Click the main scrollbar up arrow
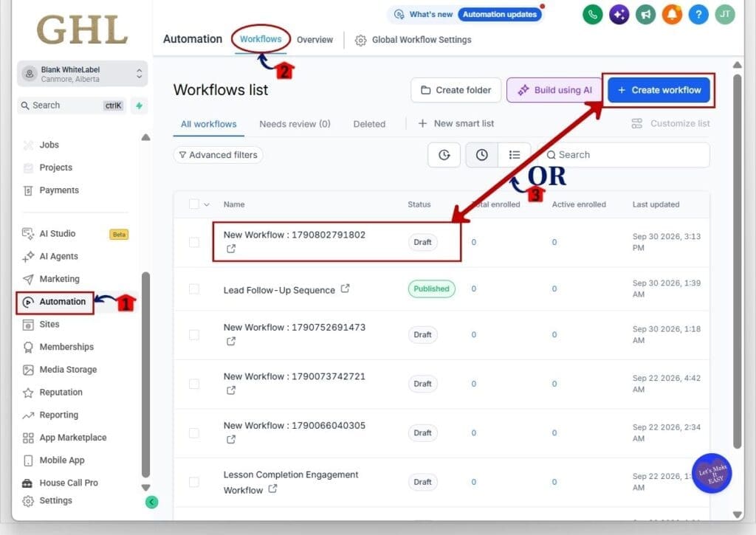This screenshot has width=756, height=535. 738,65
